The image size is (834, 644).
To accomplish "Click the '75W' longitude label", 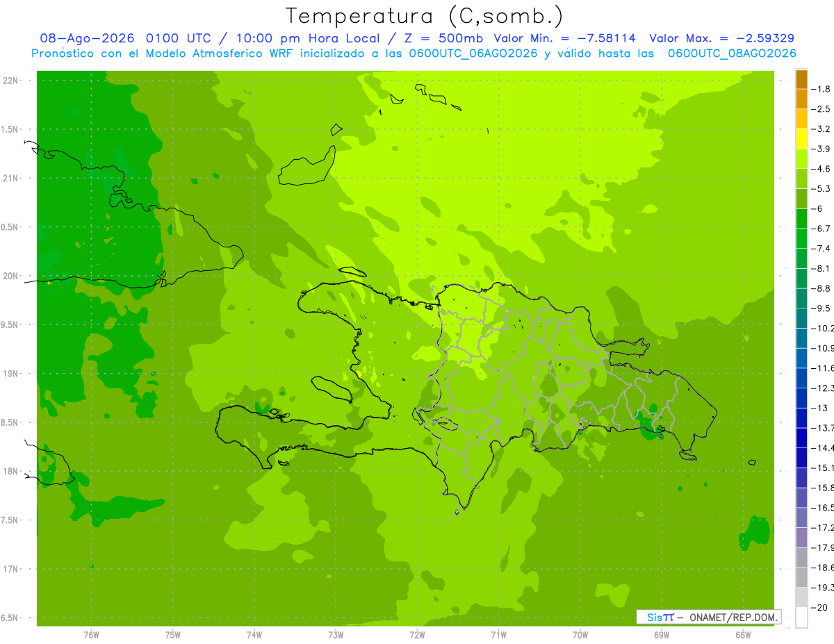I will 173,635.
